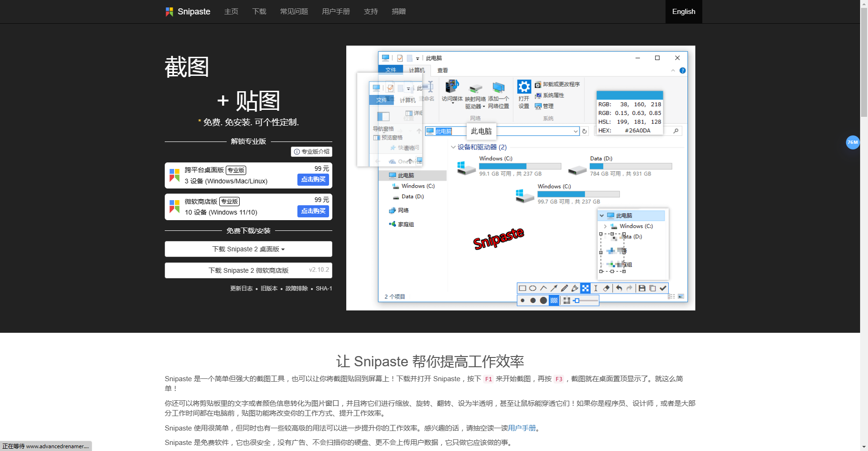Click the redo arrow in demo toolbar
Image resolution: width=868 pixels, height=451 pixels.
[629, 289]
